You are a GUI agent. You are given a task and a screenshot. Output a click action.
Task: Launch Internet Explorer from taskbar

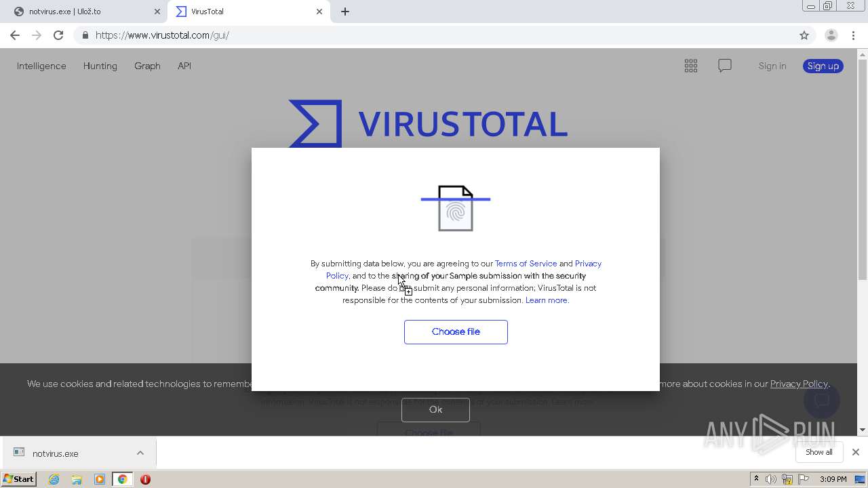click(x=54, y=479)
